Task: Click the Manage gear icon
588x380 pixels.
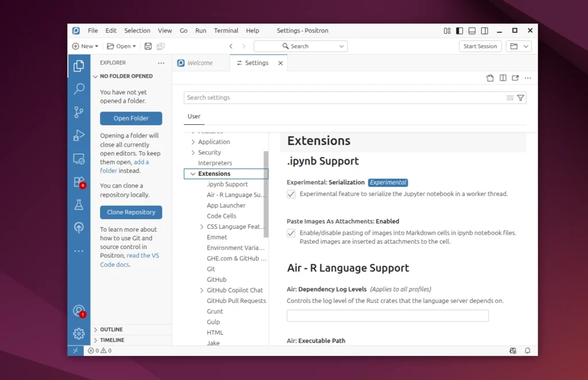Action: point(79,333)
